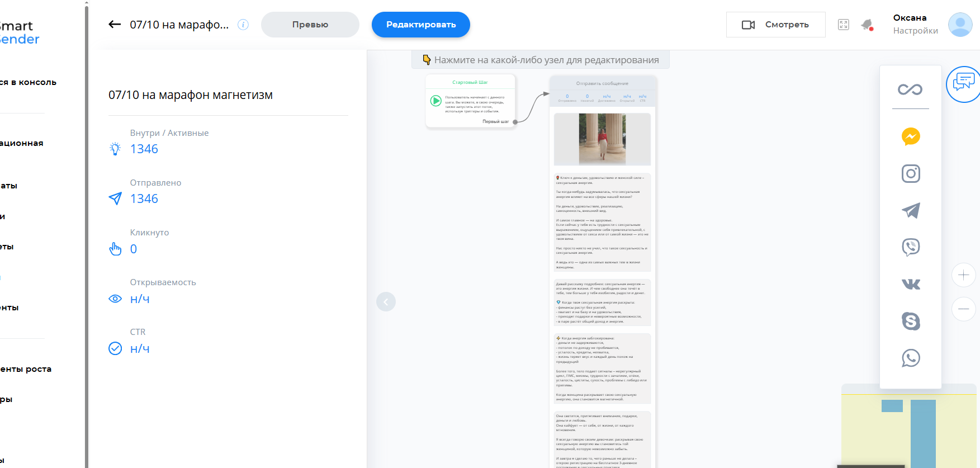Viewport: 980px width, 468px height.
Task: Click the CTR checkmark circle icon
Action: click(115, 348)
